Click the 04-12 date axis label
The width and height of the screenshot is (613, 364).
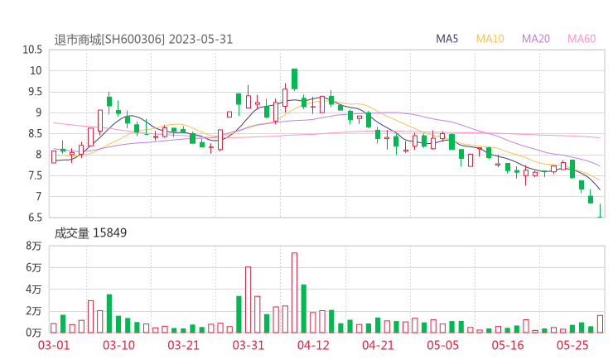pyautogui.click(x=313, y=345)
